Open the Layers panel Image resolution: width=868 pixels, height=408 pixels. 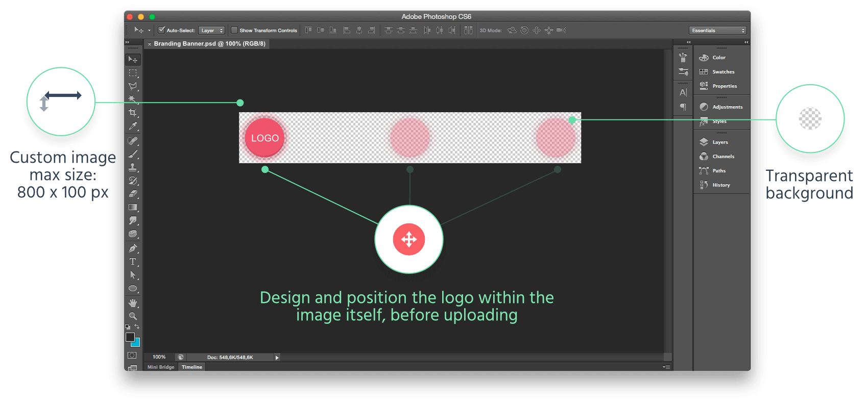(x=720, y=142)
